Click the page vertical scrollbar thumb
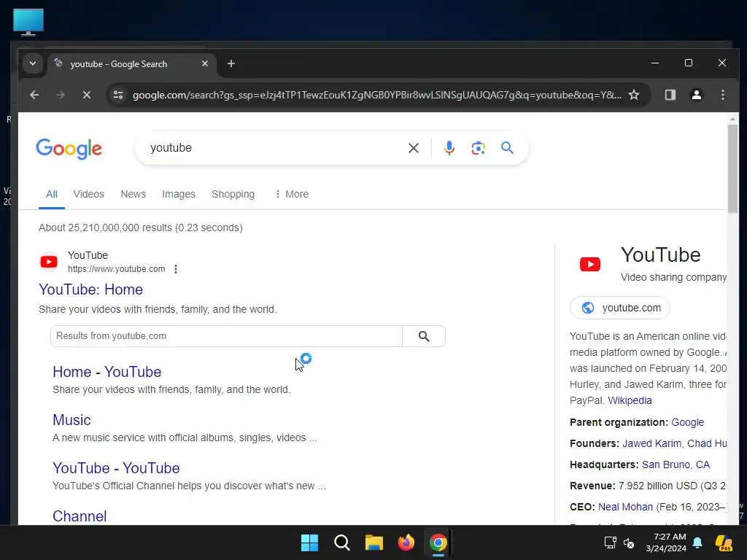The image size is (747, 560). [x=732, y=167]
